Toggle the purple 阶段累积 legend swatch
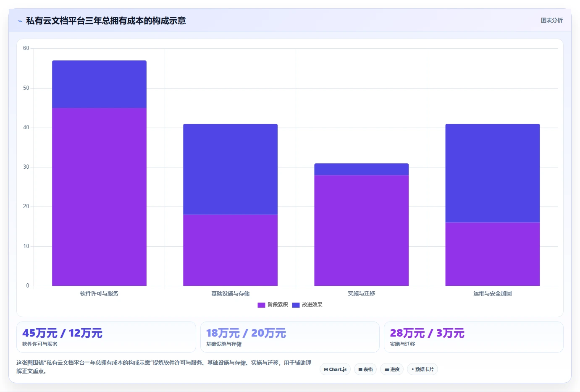 261,305
